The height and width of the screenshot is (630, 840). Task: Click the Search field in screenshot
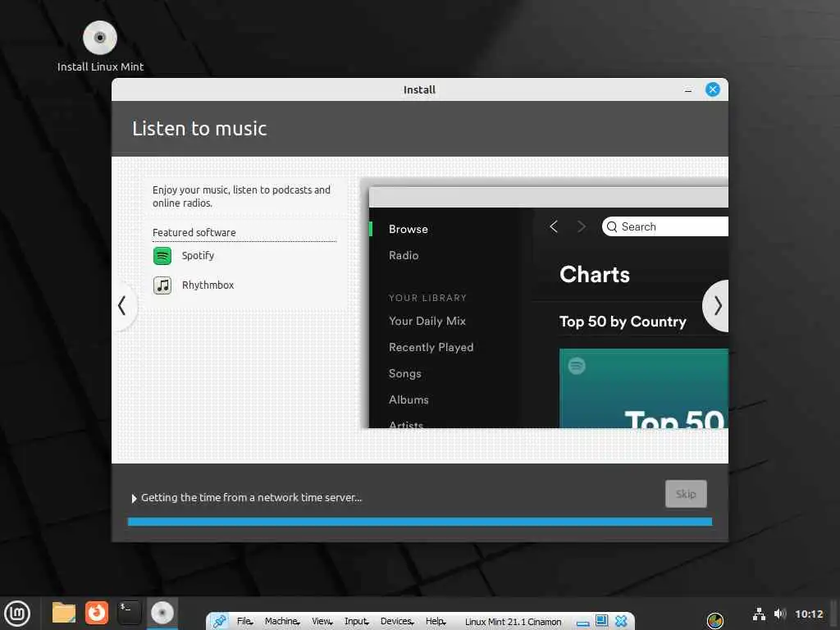664,226
